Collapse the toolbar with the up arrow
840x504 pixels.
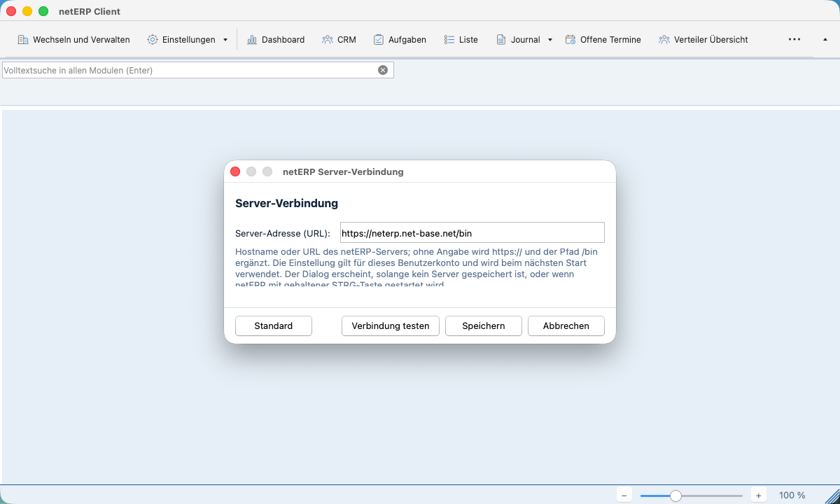coord(825,40)
